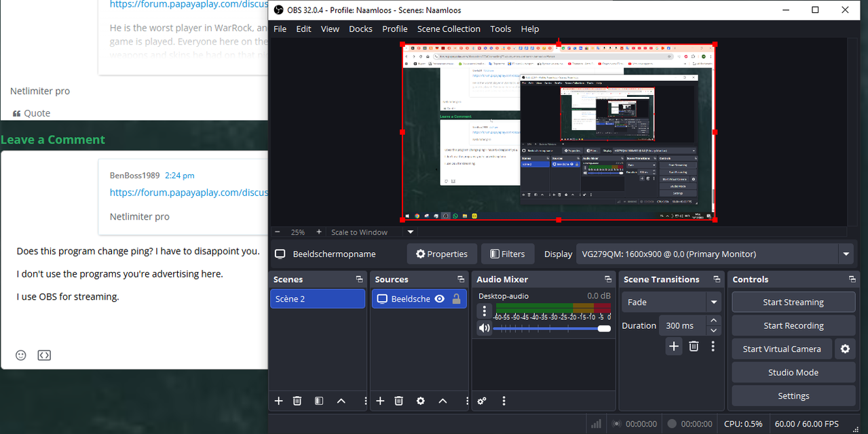Float the Scene Transitions dock
The width and height of the screenshot is (868, 434).
pyautogui.click(x=717, y=279)
